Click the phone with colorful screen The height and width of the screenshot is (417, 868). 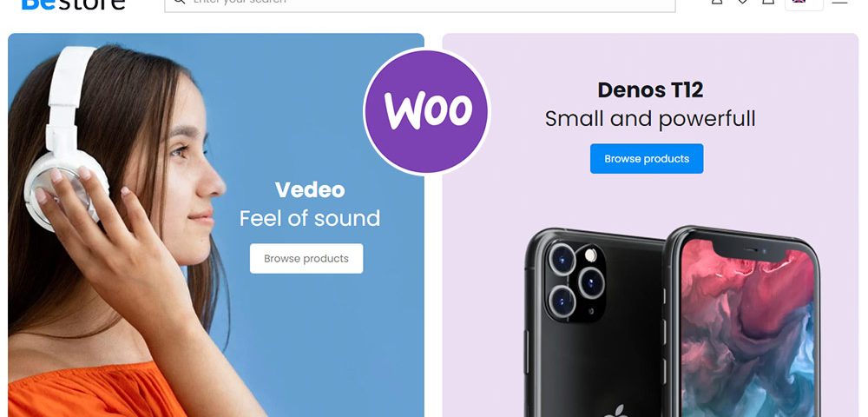pyautogui.click(x=742, y=321)
